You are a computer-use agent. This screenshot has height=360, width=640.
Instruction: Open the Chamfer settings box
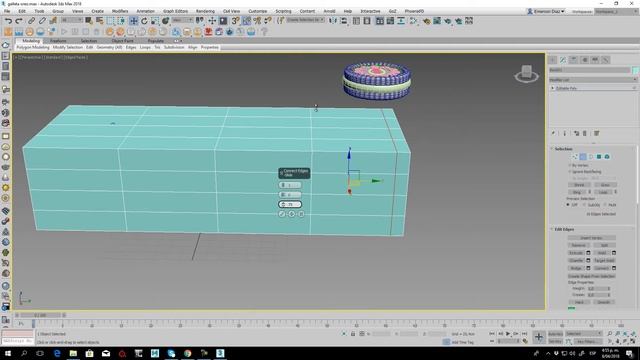pos(588,260)
